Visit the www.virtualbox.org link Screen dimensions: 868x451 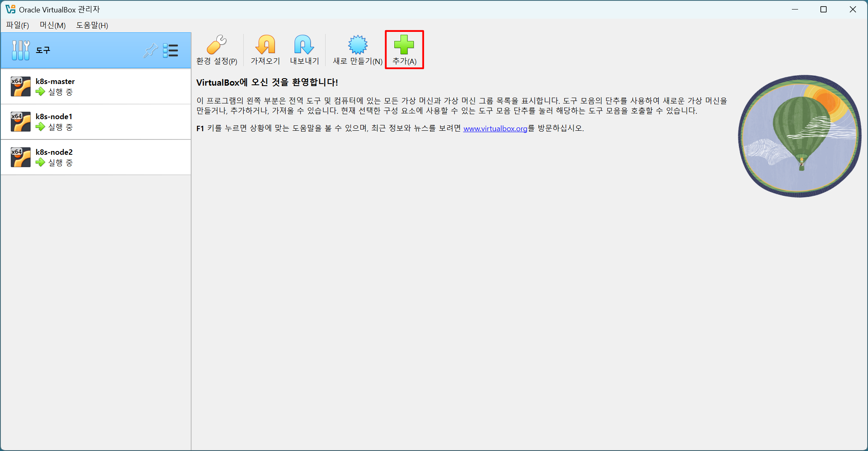(495, 129)
